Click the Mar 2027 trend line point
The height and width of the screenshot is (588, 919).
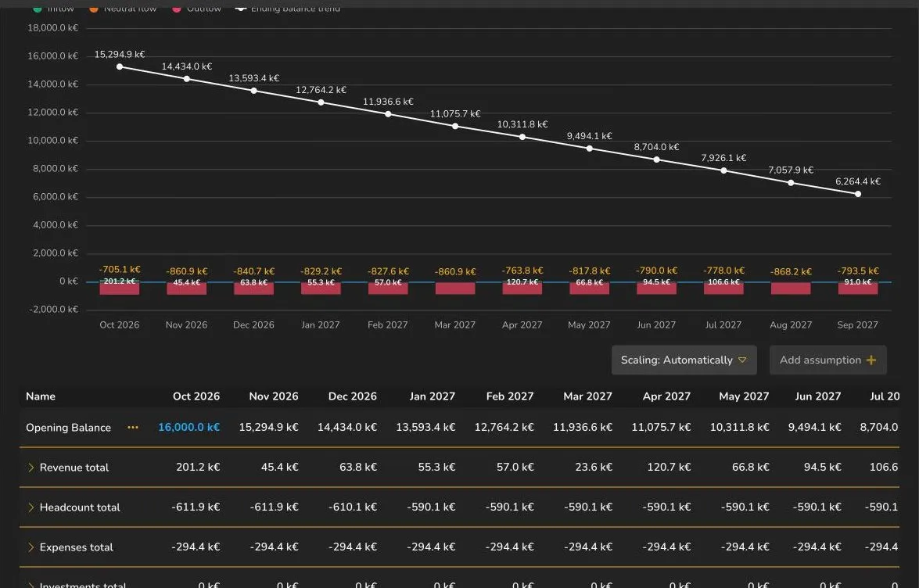tap(455, 127)
